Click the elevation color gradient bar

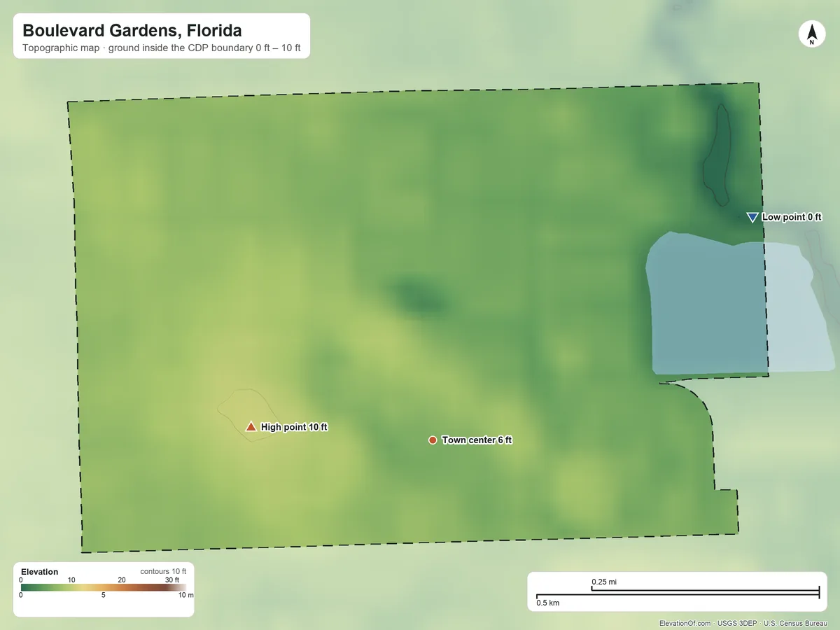[104, 588]
